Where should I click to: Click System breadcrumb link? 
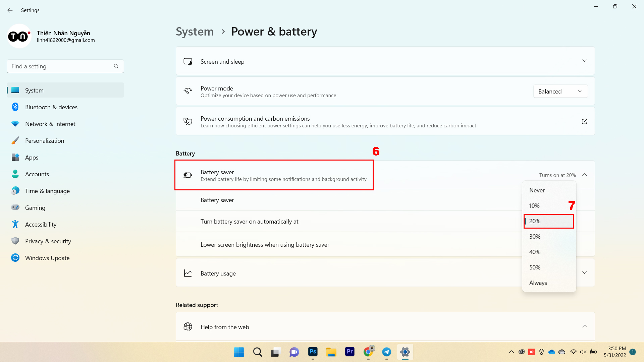pos(195,32)
